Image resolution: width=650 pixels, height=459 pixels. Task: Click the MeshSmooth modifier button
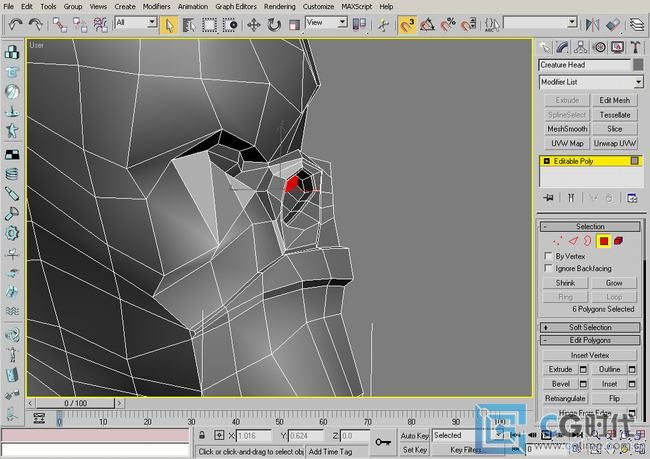click(x=567, y=129)
